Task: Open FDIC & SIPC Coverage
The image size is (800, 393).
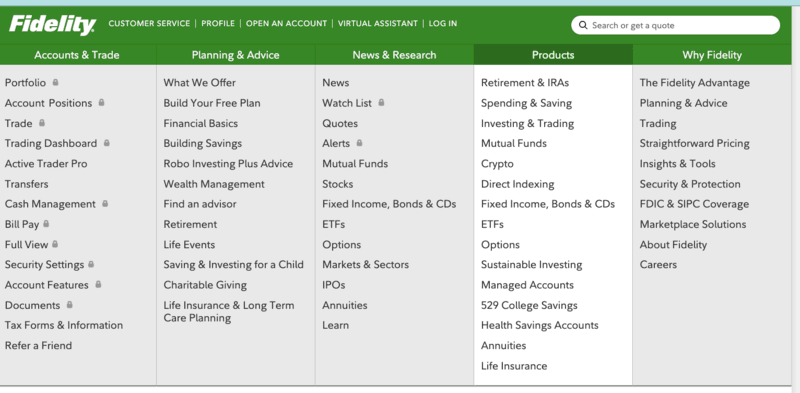Action: 694,204
